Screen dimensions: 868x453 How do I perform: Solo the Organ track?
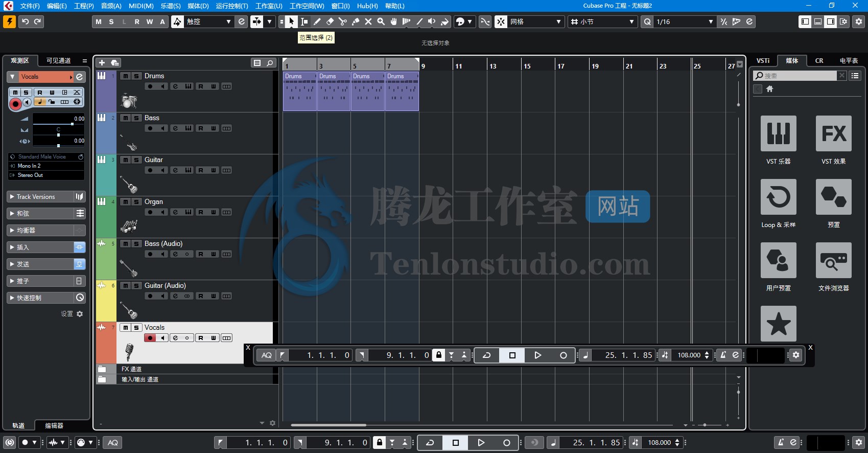point(136,201)
